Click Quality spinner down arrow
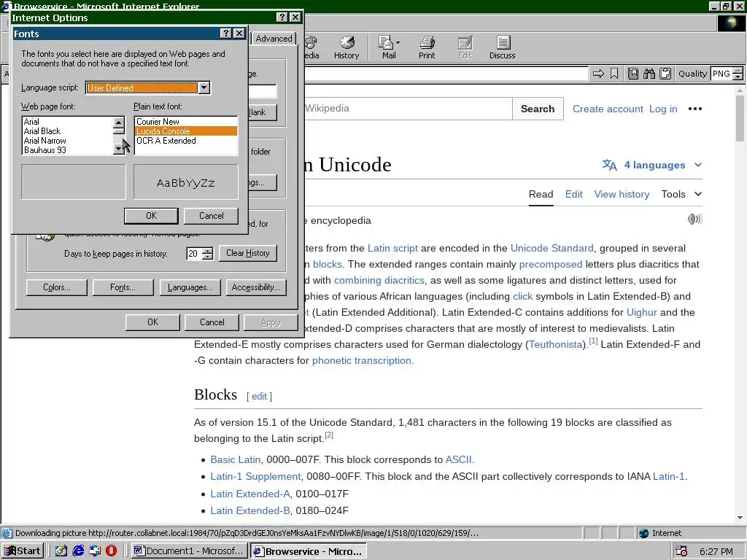The image size is (747, 560). pyautogui.click(x=738, y=77)
